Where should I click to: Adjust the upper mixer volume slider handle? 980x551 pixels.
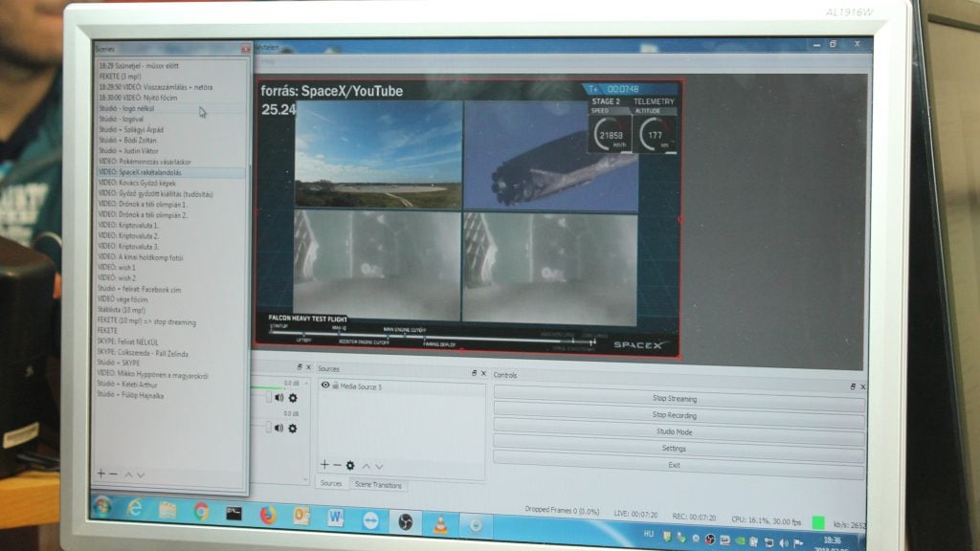(269, 397)
